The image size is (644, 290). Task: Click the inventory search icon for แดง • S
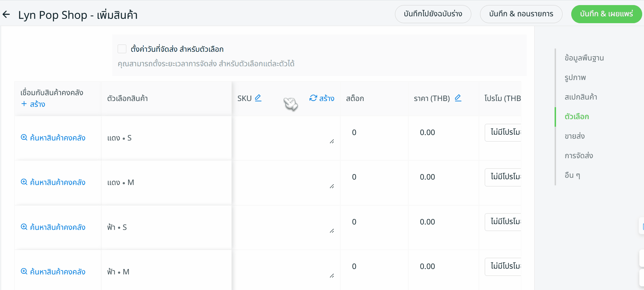(x=24, y=138)
